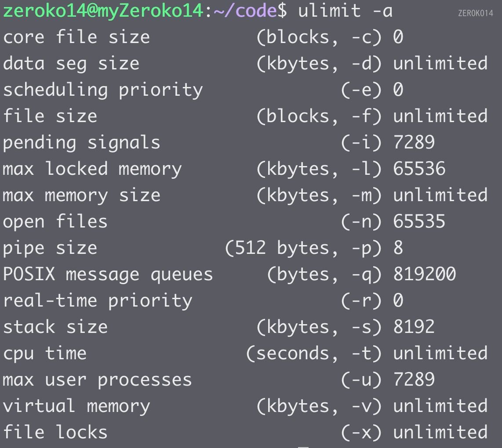The image size is (502, 448).
Task: Click the 'real-time priority' label
Action: [98, 301]
